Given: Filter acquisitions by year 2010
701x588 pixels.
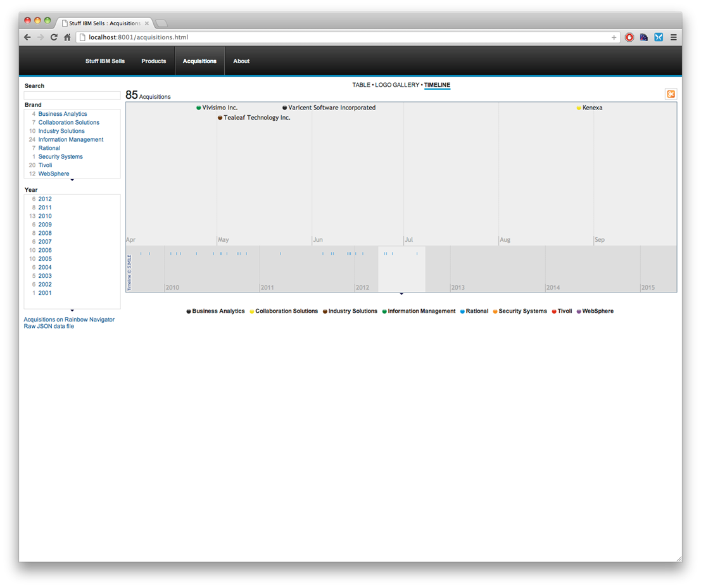Looking at the screenshot, I should tap(45, 216).
